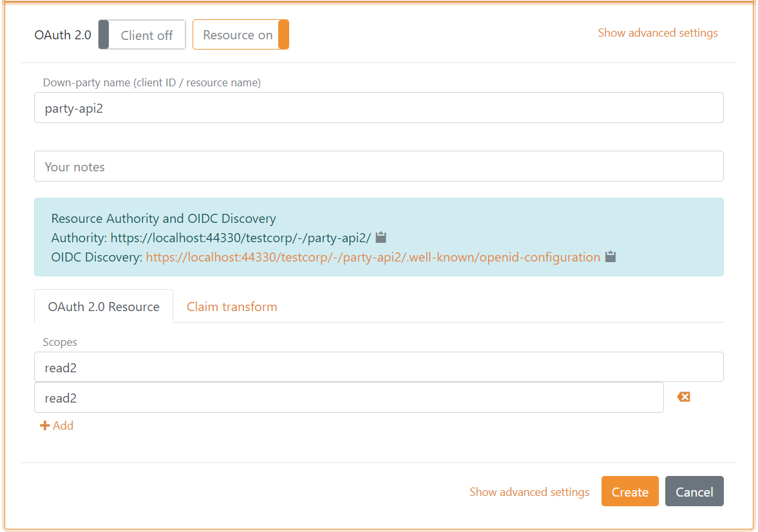Image resolution: width=758 pixels, height=532 pixels.
Task: Copy the Authority URL to clipboard
Action: (x=381, y=238)
